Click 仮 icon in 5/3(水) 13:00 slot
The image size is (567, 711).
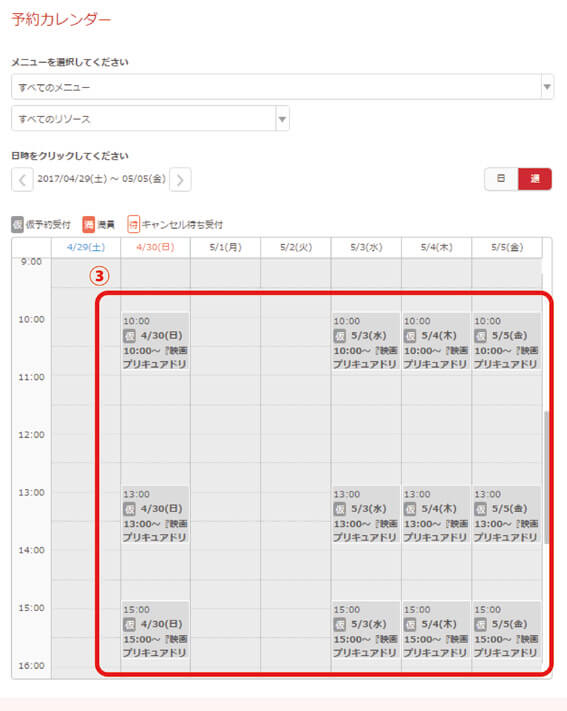click(x=340, y=509)
